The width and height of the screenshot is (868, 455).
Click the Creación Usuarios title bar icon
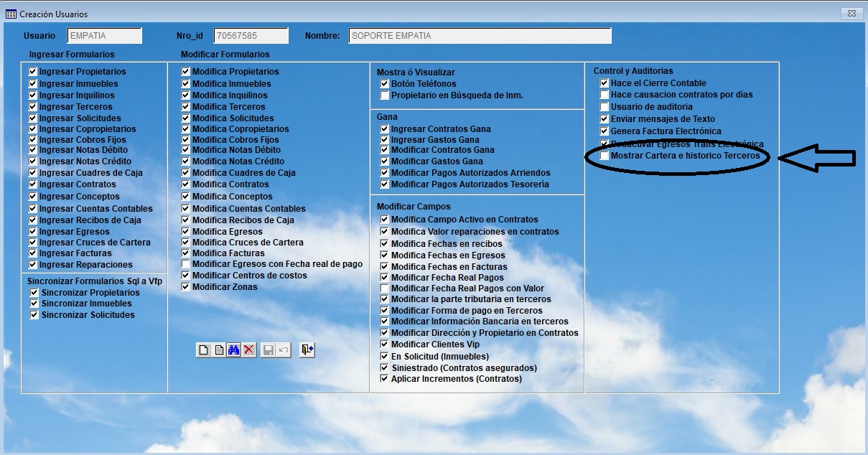tap(11, 14)
